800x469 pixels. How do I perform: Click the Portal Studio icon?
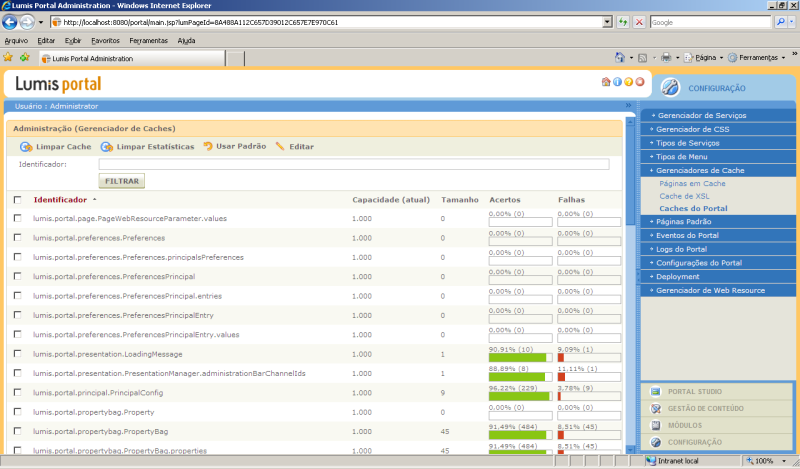656,391
